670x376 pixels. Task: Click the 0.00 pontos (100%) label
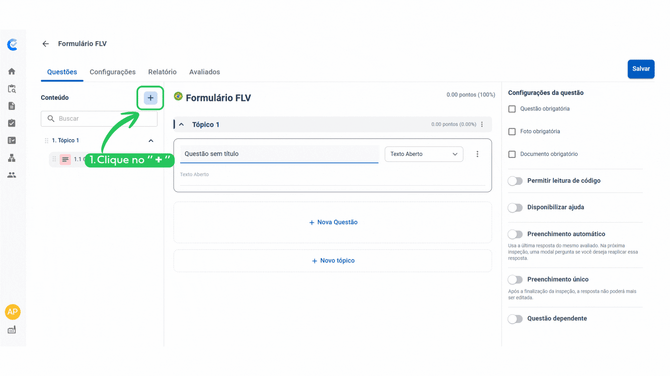[x=471, y=94]
